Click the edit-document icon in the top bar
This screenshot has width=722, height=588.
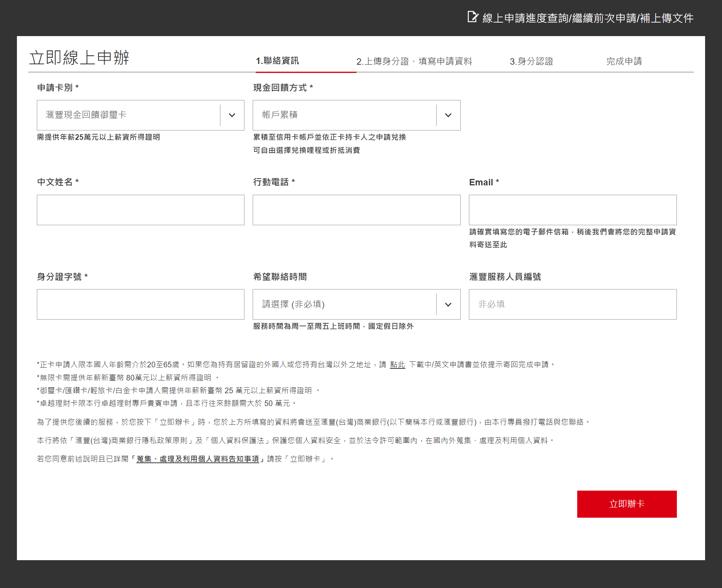click(473, 17)
